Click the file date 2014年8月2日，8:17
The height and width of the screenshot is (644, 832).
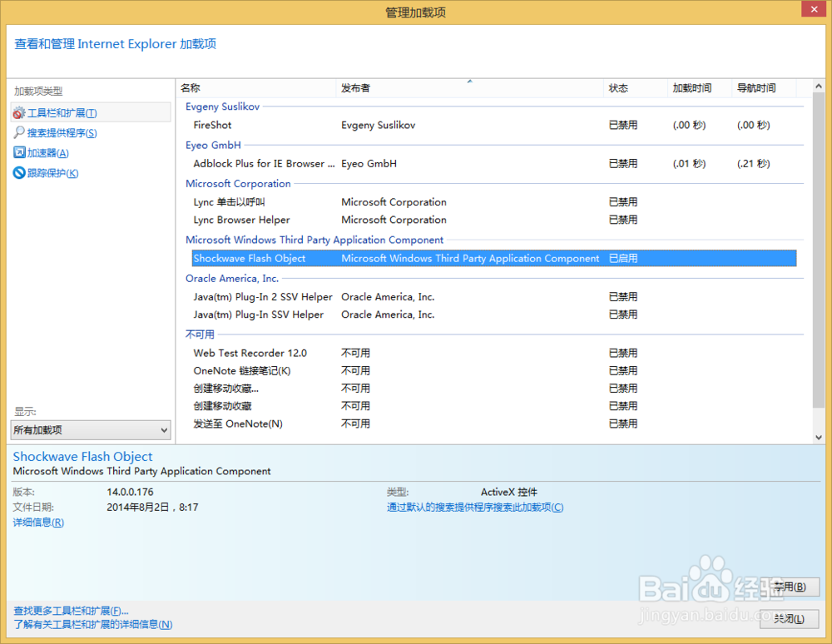point(152,508)
